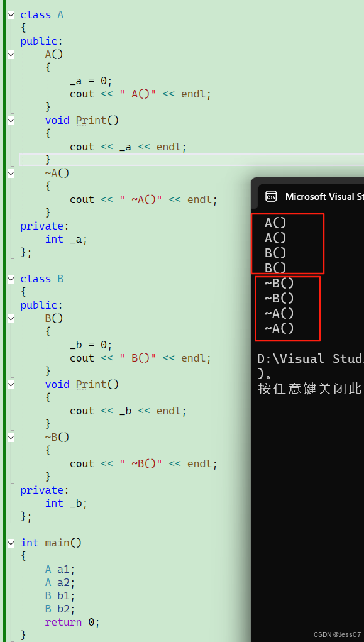Click the highlighted closing brace of Print() in class A
Image resolution: width=364 pixels, height=642 pixels.
(48, 160)
